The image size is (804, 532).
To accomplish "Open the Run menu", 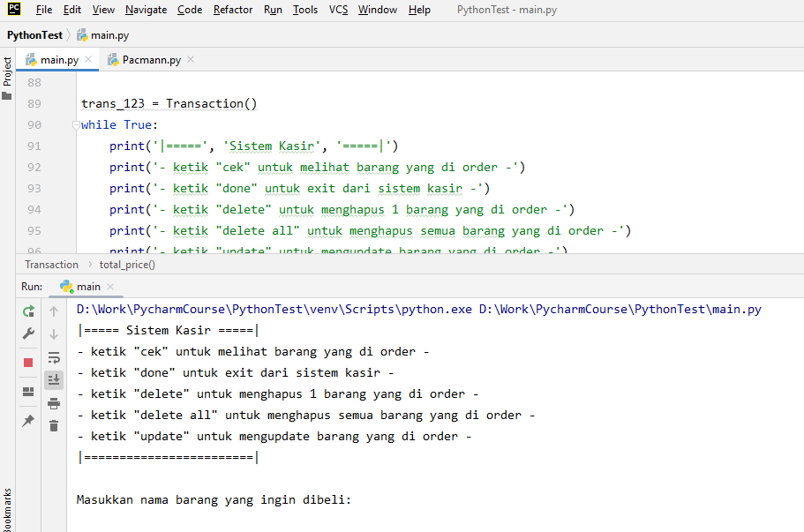I will coord(273,10).
